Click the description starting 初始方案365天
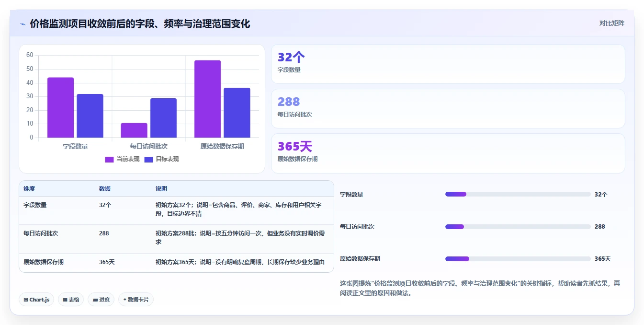This screenshot has height=325, width=644. click(240, 262)
